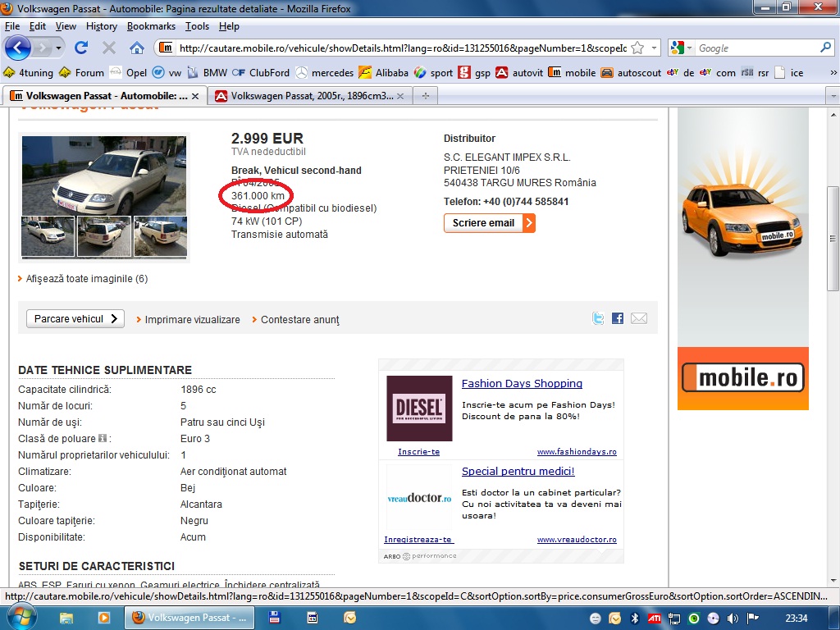Share listing on Facebook icon

tap(618, 318)
